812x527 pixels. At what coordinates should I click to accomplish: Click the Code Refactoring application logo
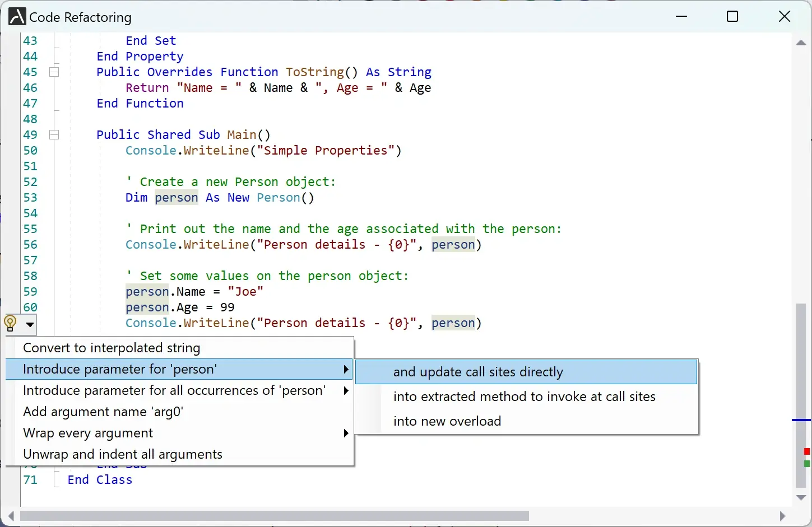[x=16, y=16]
